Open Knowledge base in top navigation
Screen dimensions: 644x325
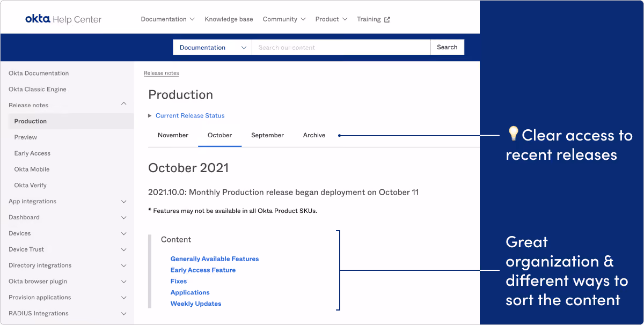(x=229, y=19)
